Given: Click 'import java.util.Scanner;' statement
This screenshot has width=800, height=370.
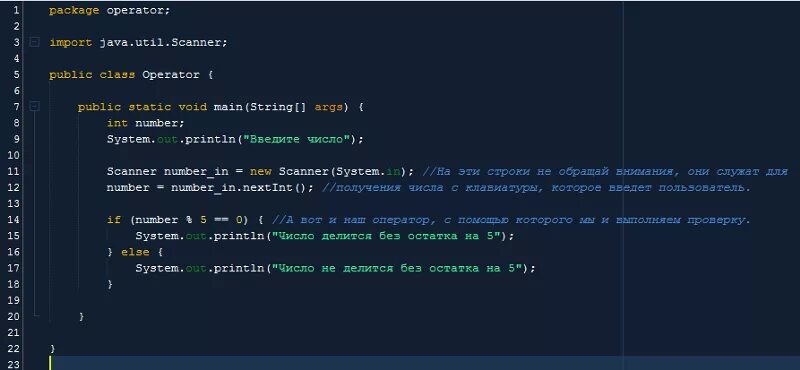Looking at the screenshot, I should point(138,42).
